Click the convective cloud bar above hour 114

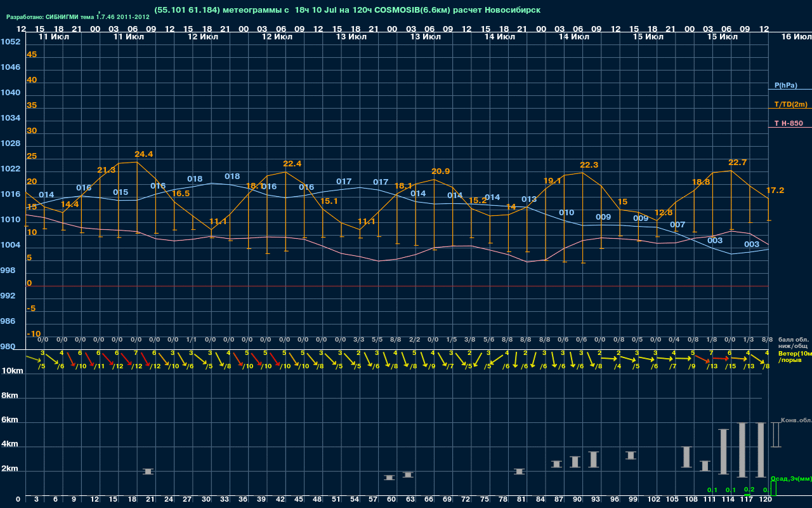tap(724, 451)
